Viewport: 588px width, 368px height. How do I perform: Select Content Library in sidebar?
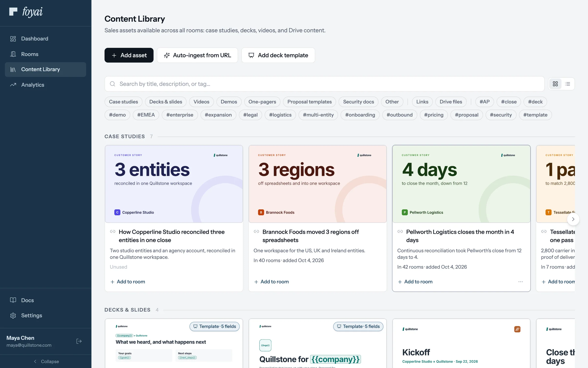click(46, 69)
